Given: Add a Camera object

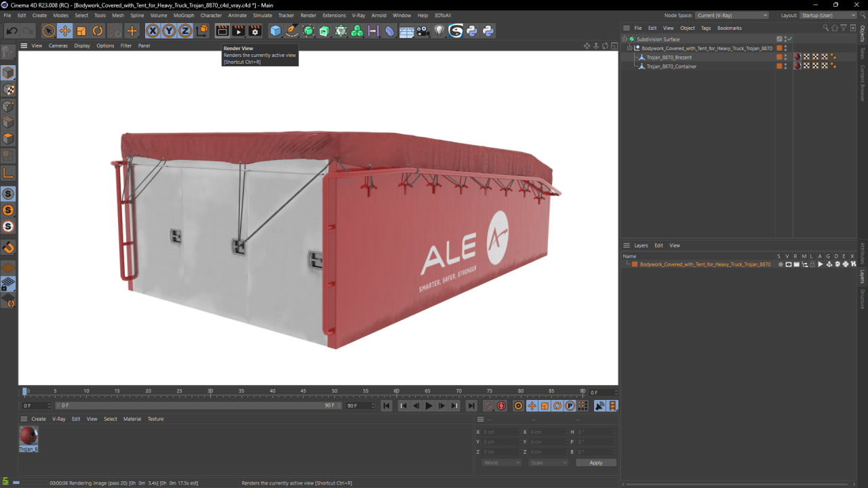Looking at the screenshot, I should coord(422,30).
